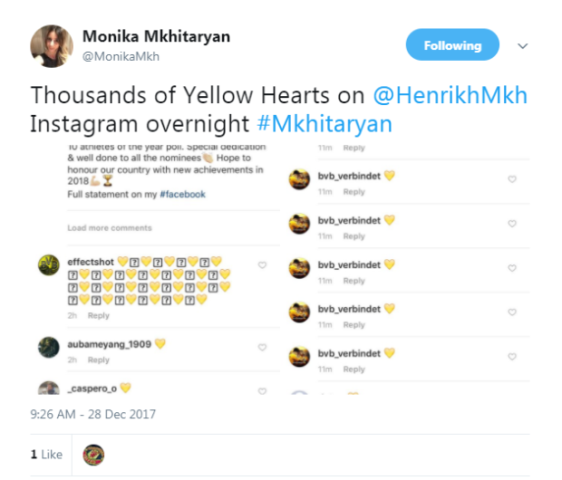Click Monika Mkhitaryan's profile avatar
This screenshot has width=562, height=480.
coord(52,46)
